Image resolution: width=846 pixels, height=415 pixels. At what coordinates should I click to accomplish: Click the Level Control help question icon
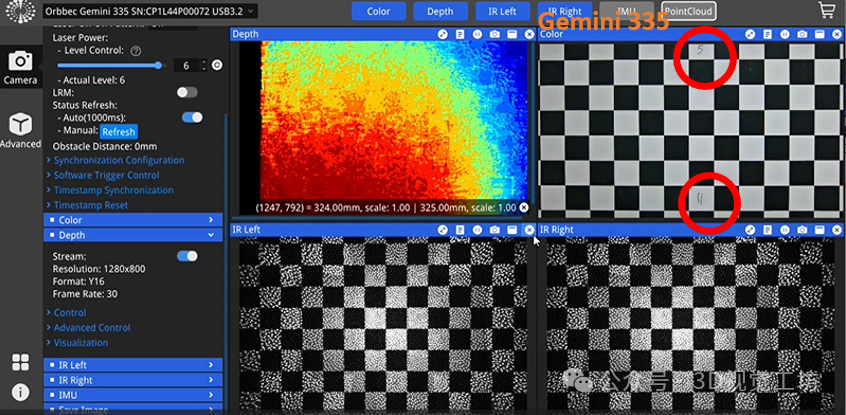pos(136,51)
